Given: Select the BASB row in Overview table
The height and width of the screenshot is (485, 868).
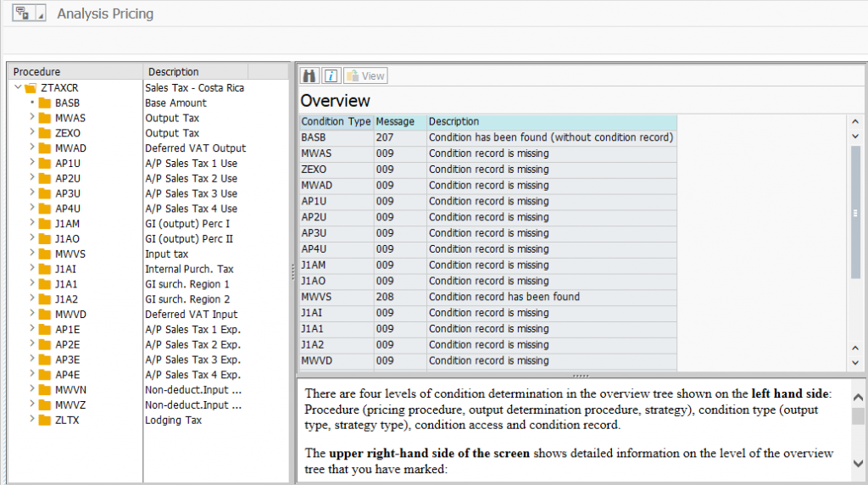Looking at the screenshot, I should pos(487,137).
